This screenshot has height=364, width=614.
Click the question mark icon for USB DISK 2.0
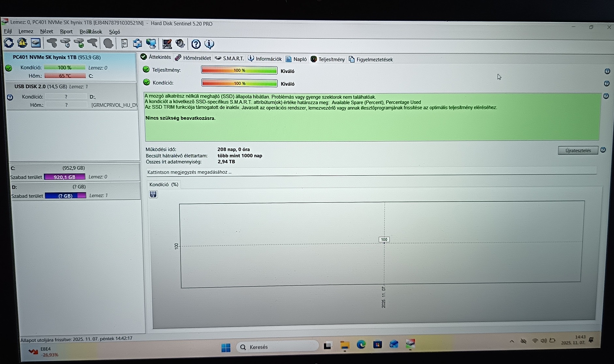coord(10,97)
